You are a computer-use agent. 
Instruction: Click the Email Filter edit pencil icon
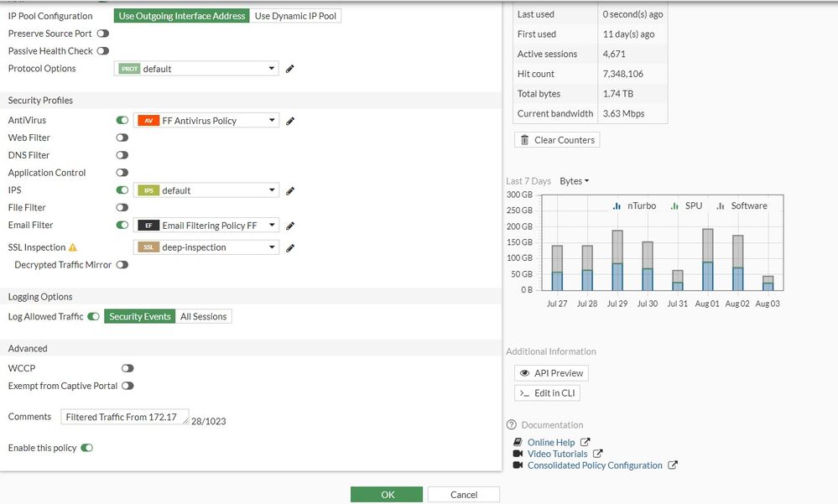click(x=290, y=226)
